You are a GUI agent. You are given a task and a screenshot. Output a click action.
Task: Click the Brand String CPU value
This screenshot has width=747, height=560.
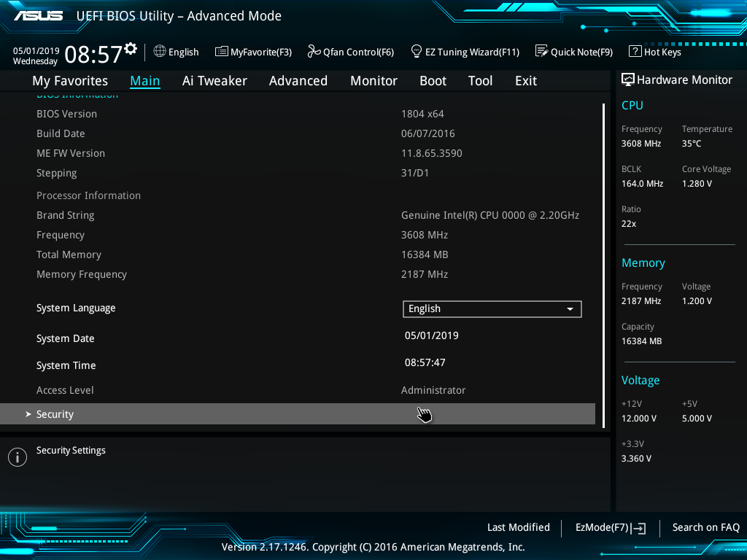pyautogui.click(x=490, y=215)
